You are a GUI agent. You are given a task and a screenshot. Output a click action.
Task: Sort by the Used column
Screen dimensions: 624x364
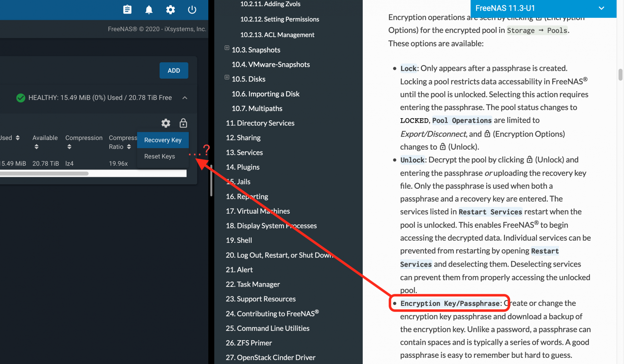[x=18, y=138]
